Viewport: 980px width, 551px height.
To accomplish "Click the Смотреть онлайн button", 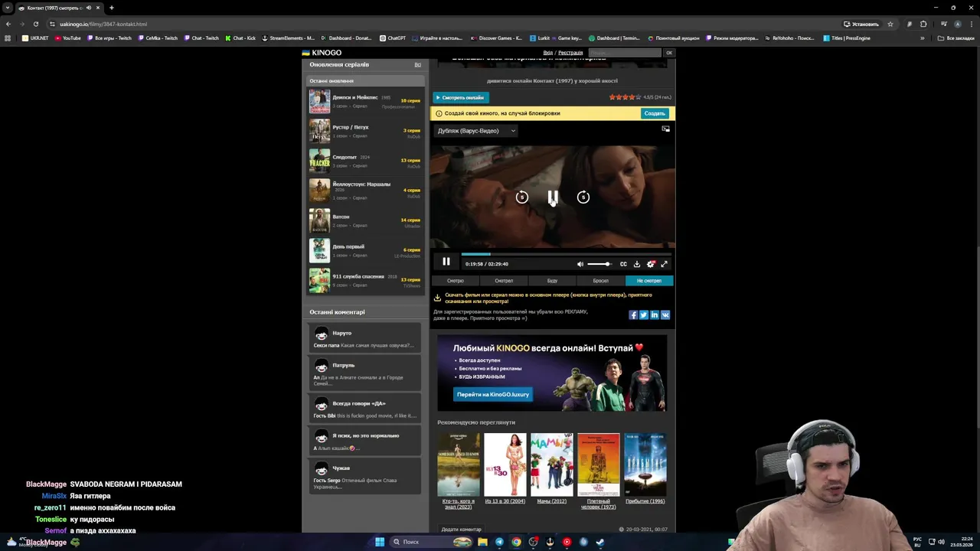I will click(x=461, y=97).
